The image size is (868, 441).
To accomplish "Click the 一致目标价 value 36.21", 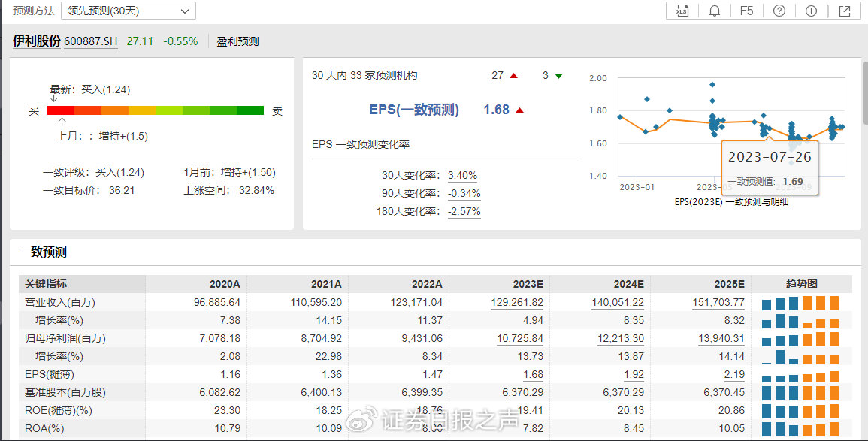I will (x=122, y=190).
